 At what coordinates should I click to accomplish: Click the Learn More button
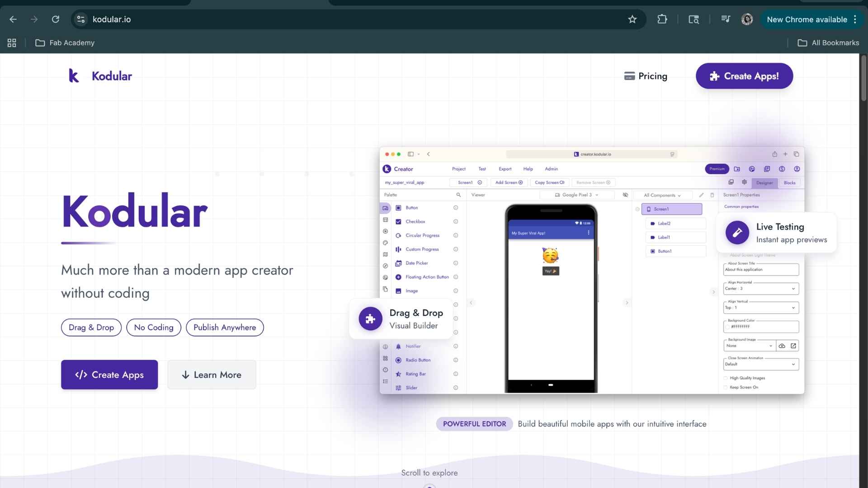click(x=212, y=375)
